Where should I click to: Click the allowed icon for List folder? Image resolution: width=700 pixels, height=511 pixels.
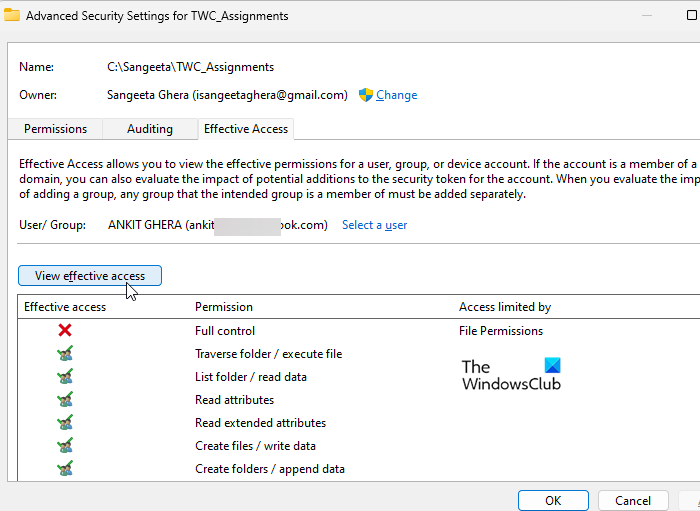coord(65,377)
